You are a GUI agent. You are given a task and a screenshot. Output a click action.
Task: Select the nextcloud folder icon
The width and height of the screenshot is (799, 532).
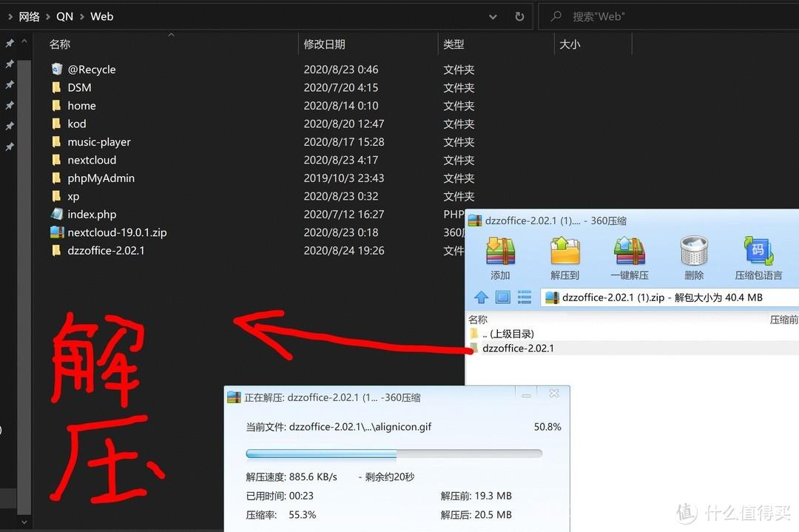pos(56,160)
